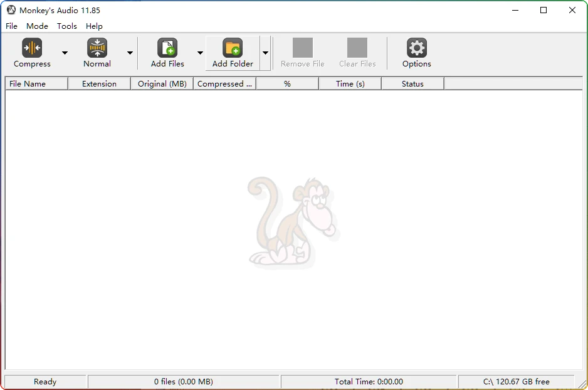Image resolution: width=588 pixels, height=390 pixels.
Task: Click the grayed-out Clear Files icon
Action: (x=357, y=48)
